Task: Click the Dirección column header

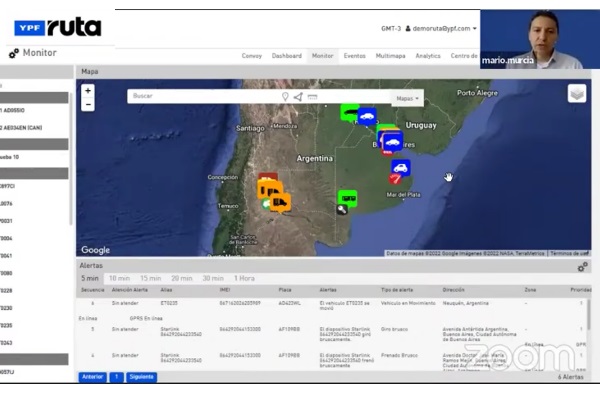Action: (453, 290)
